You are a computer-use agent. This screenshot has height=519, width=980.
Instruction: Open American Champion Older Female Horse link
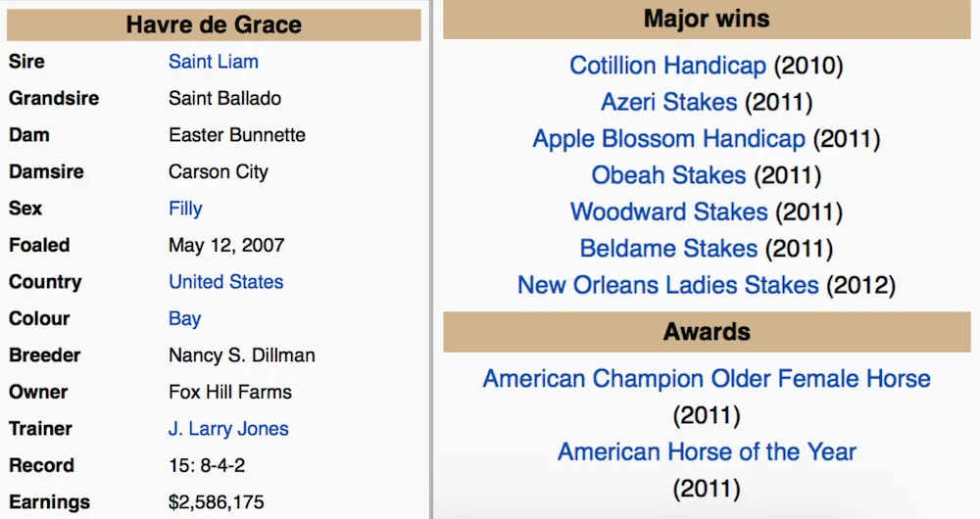tap(707, 379)
